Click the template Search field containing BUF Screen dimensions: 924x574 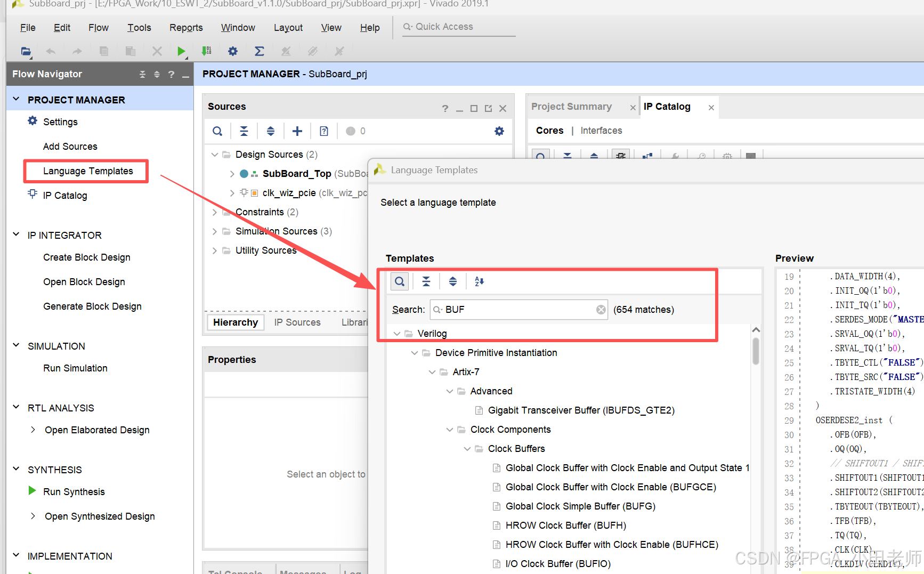(518, 310)
